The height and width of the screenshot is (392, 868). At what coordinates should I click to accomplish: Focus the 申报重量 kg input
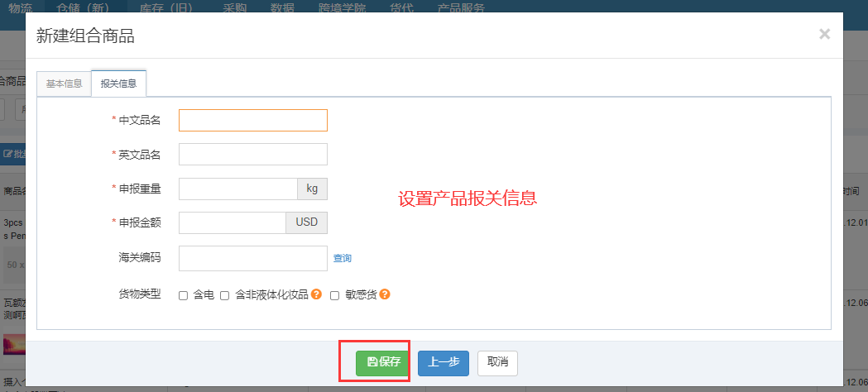238,189
